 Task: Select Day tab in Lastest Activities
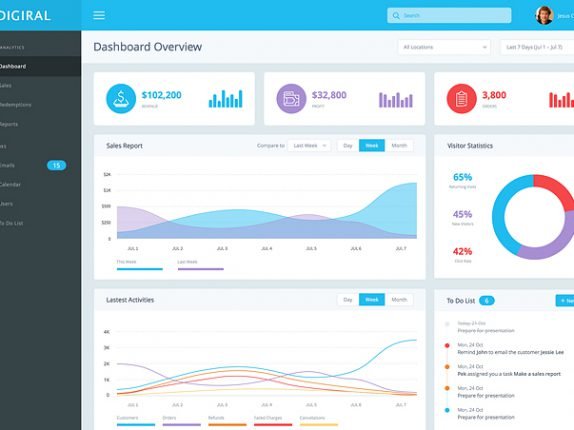coord(348,300)
